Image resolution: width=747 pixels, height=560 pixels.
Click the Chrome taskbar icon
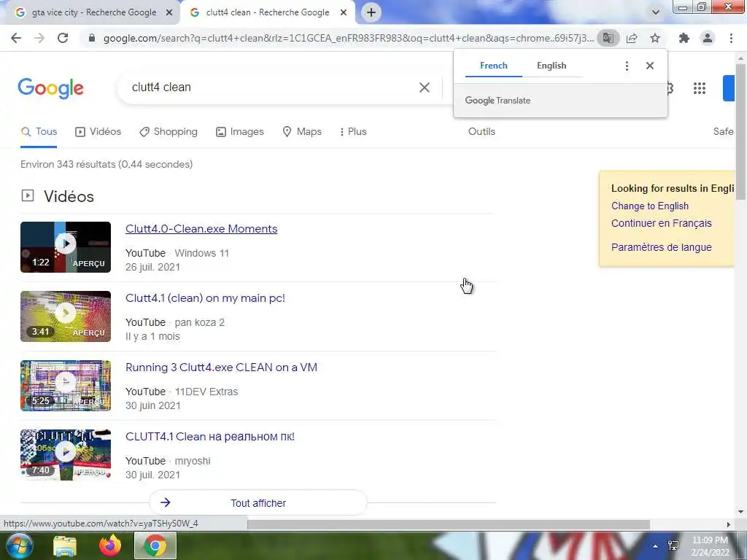[x=155, y=545]
